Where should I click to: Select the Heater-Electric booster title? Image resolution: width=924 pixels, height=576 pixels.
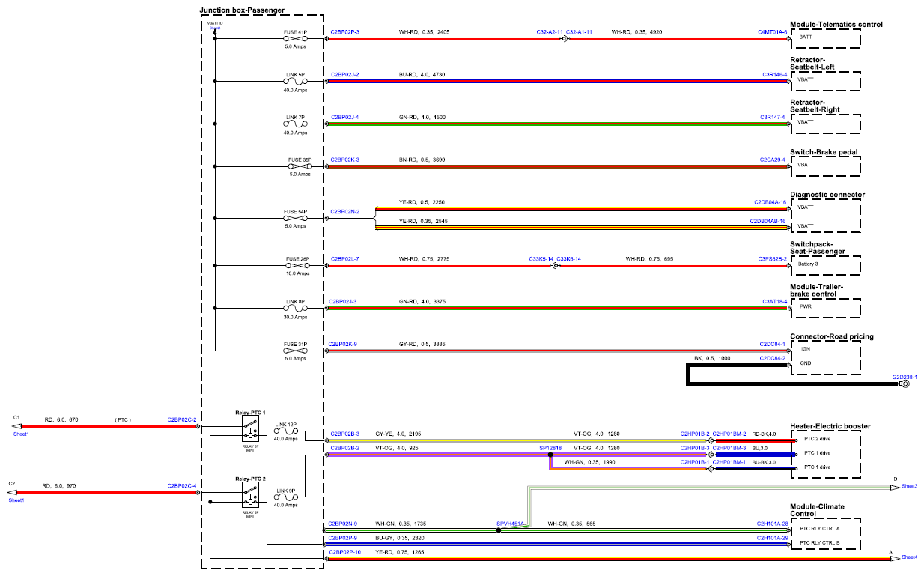coord(830,426)
